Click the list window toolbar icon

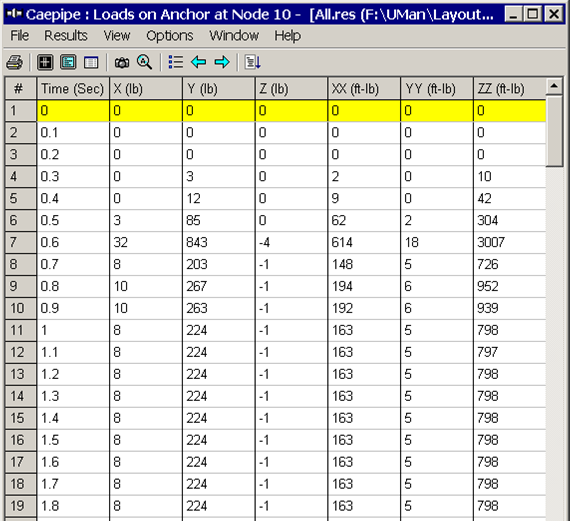91,62
